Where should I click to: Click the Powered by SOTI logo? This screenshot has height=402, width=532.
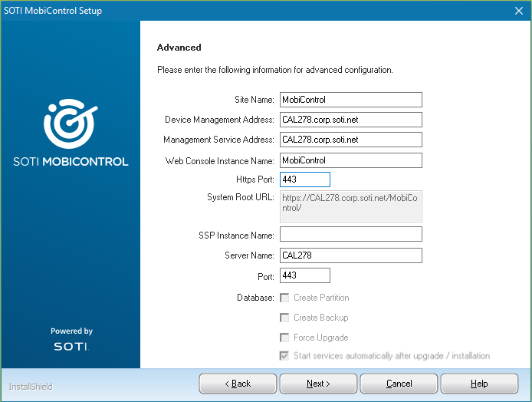[71, 340]
